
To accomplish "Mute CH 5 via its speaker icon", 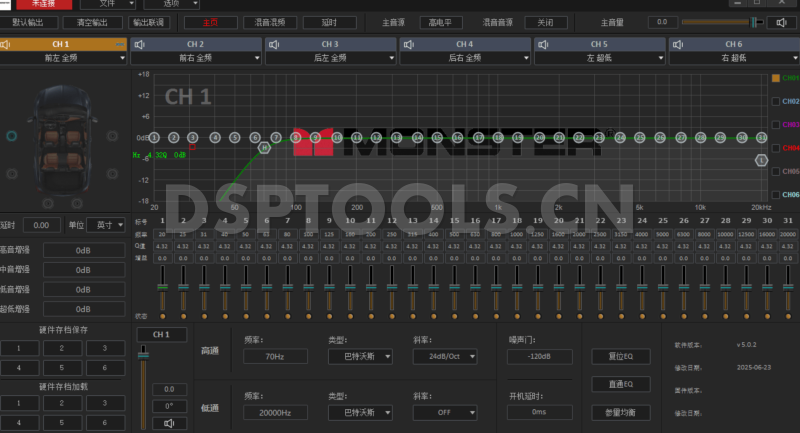I will pos(543,45).
